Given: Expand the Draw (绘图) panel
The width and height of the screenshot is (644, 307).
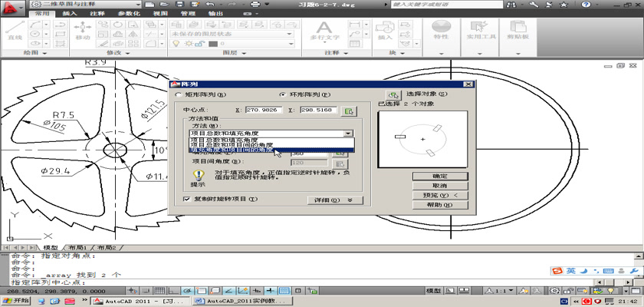Looking at the screenshot, I should (x=35, y=53).
